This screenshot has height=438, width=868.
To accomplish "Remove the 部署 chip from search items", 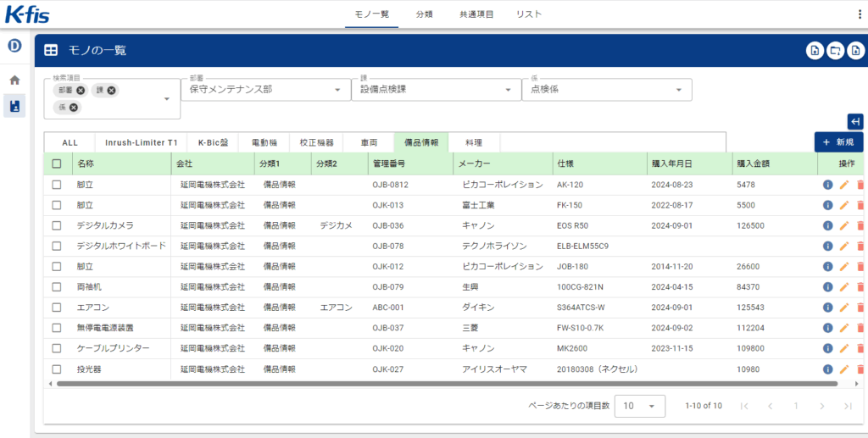I will point(81,91).
